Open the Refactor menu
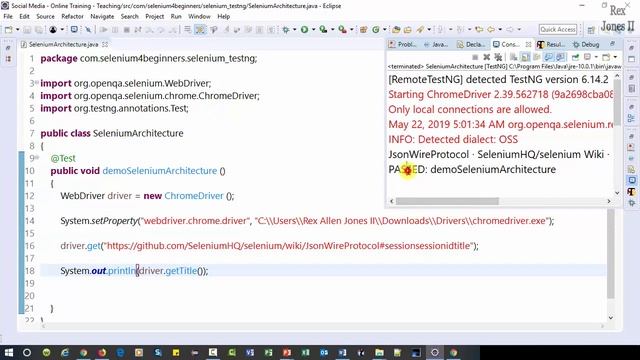Image resolution: width=640 pixels, height=360 pixels. click(x=72, y=16)
